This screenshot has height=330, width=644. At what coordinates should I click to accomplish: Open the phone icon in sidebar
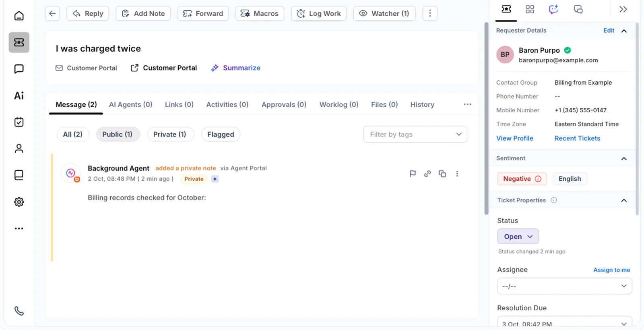point(19,311)
